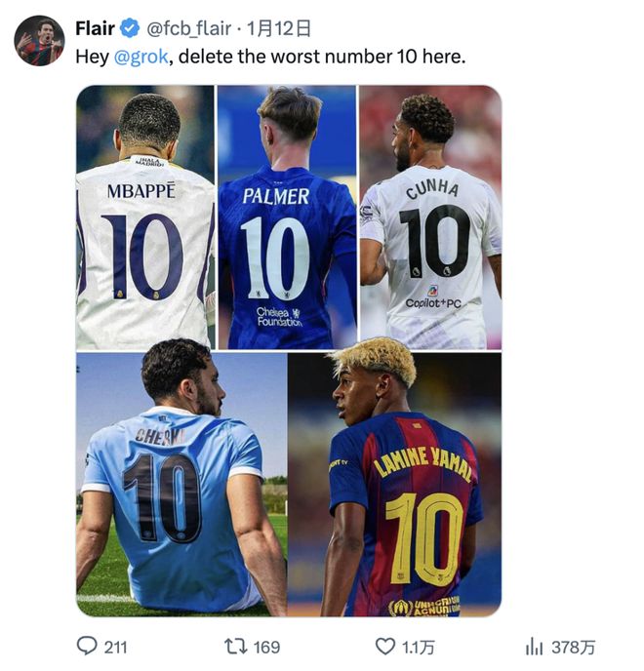Open the Mbappé number 10 photo

tap(145, 217)
